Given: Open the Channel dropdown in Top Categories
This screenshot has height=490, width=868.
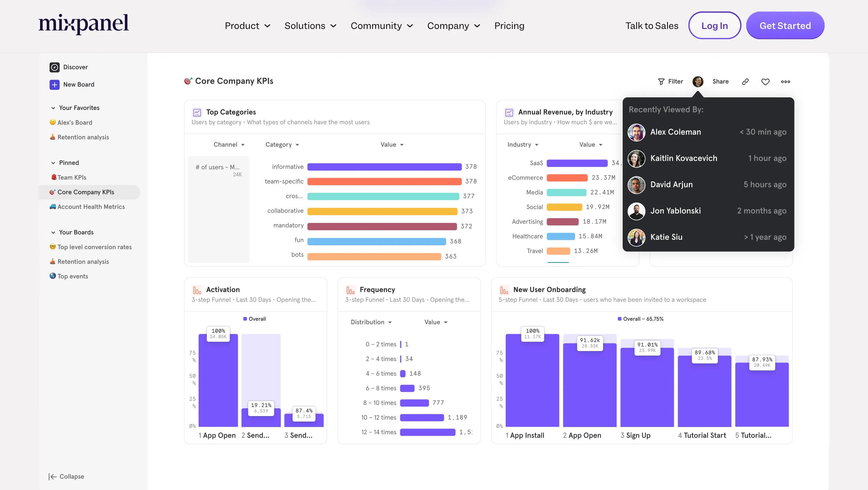Looking at the screenshot, I should tap(229, 144).
